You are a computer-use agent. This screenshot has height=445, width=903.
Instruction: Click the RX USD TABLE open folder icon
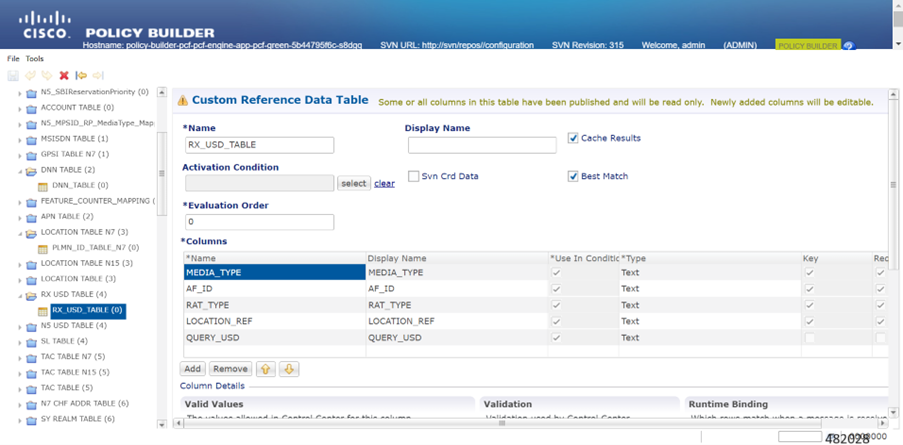click(x=32, y=295)
